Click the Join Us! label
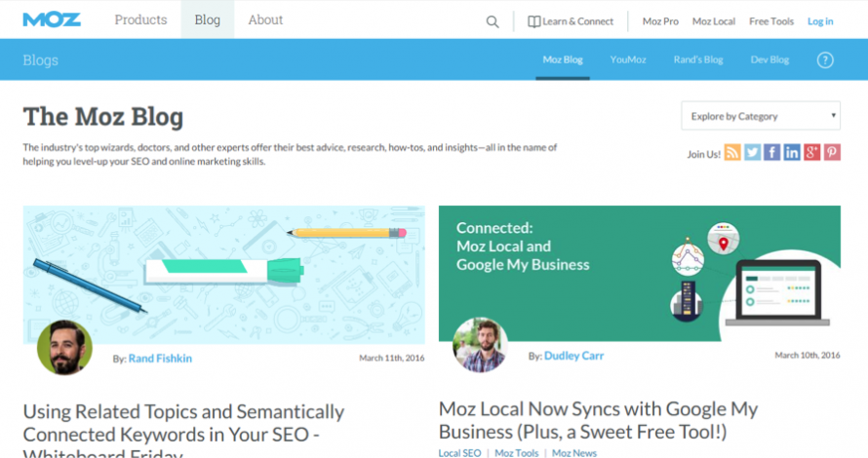868x458 pixels. (703, 154)
